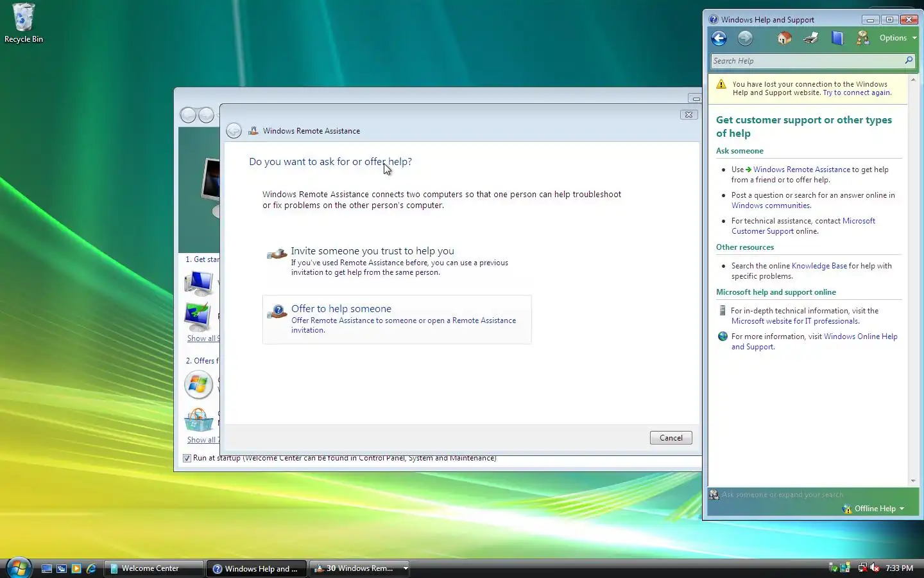Go back in Windows Help and Support
The height and width of the screenshot is (578, 924).
click(x=719, y=39)
